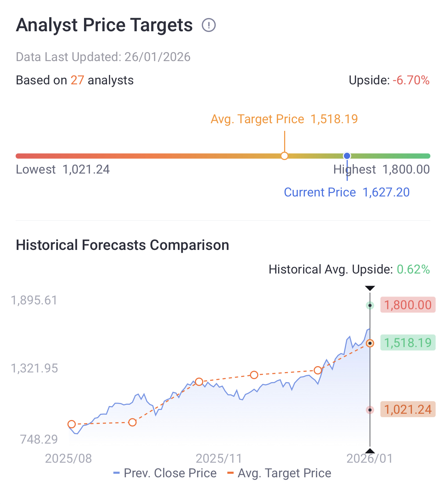Toggle the Avg. Target Price legend item
Image resolution: width=446 pixels, height=504 pixels.
click(279, 473)
